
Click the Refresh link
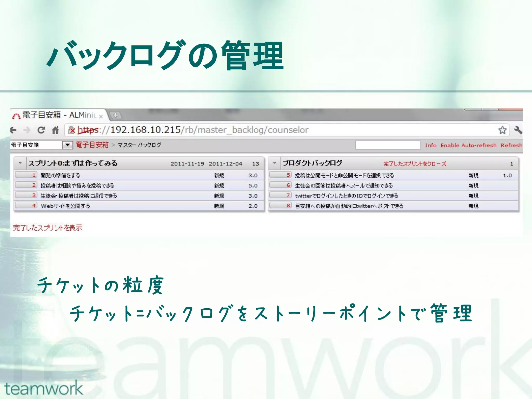point(511,145)
